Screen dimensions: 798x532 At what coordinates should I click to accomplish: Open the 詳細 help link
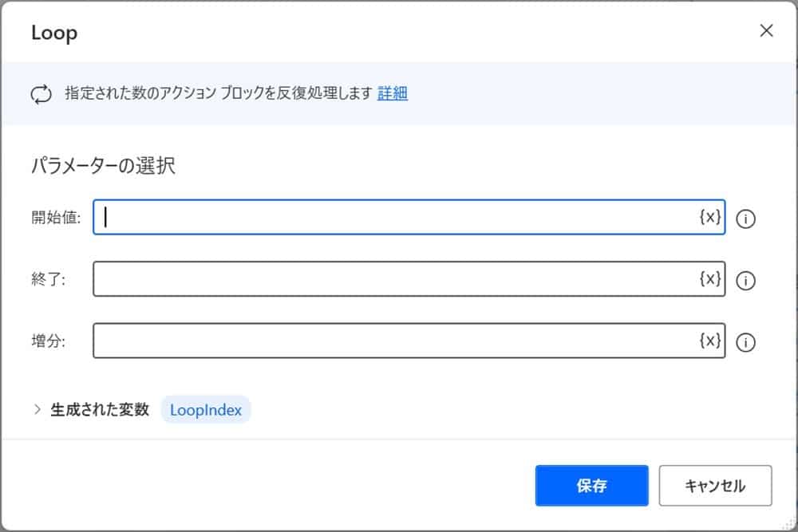click(393, 93)
